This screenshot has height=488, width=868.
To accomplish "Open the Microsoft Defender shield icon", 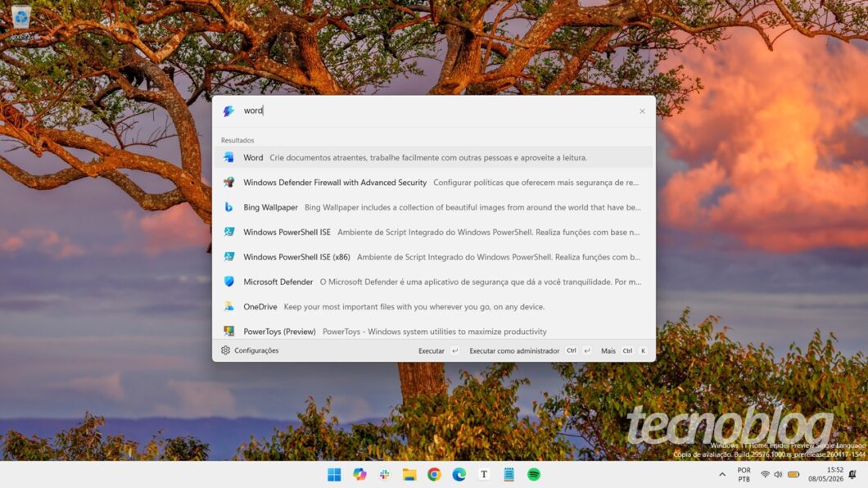I will (x=228, y=282).
